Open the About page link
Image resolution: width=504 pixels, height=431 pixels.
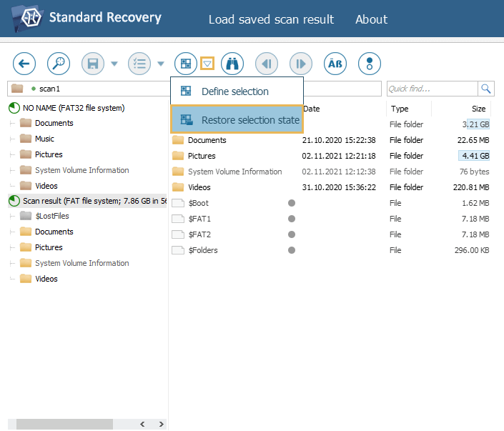click(x=371, y=19)
